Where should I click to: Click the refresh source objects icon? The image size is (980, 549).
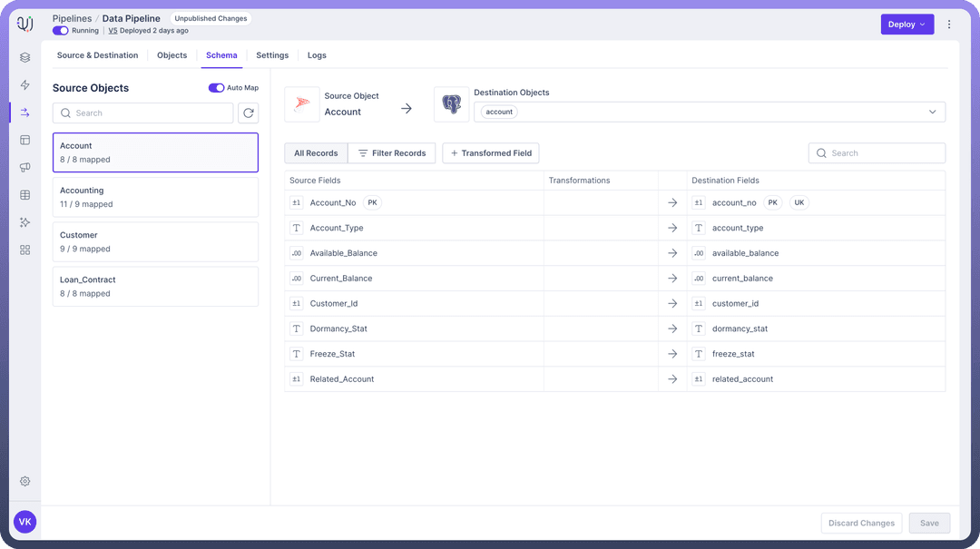(x=248, y=113)
